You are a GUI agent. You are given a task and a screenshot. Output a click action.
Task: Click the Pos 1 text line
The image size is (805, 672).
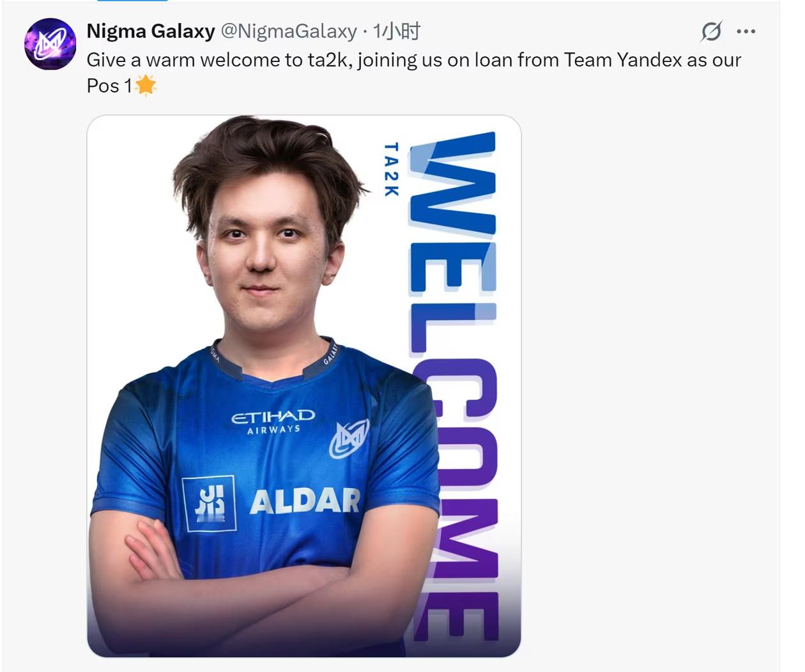pos(110,86)
